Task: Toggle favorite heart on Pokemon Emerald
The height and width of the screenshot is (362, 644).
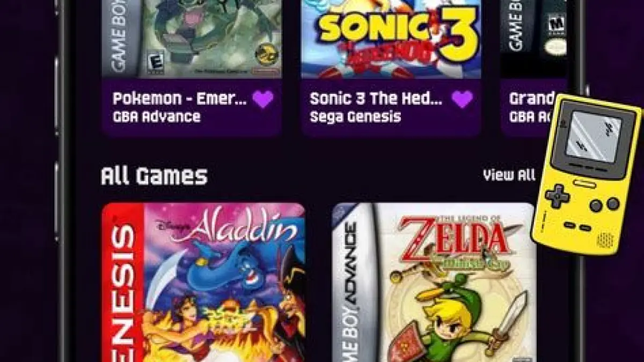Action: tap(263, 99)
